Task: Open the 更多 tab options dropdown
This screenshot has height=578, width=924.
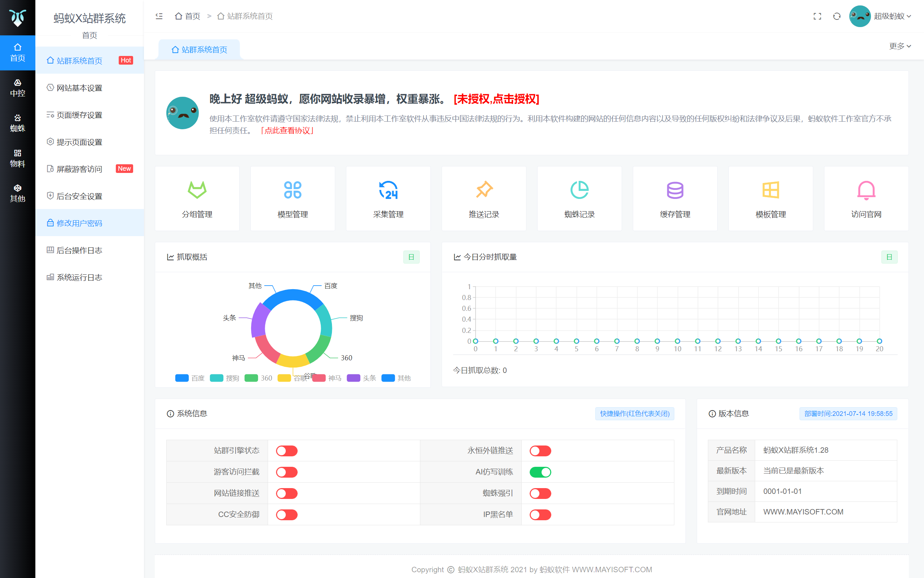Action: pyautogui.click(x=899, y=46)
